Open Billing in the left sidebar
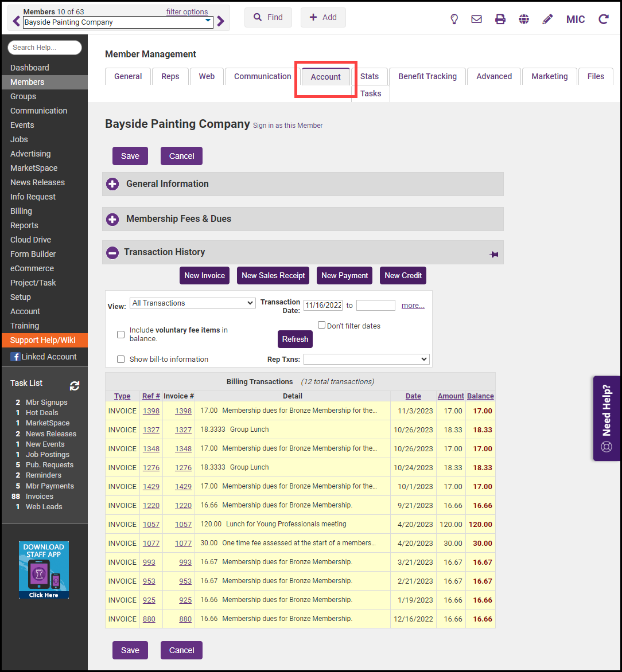 (21, 211)
